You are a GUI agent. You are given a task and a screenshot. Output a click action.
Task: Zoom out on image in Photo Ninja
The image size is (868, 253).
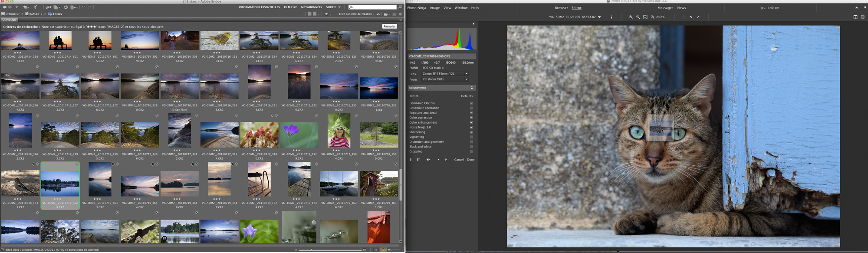pos(638,17)
